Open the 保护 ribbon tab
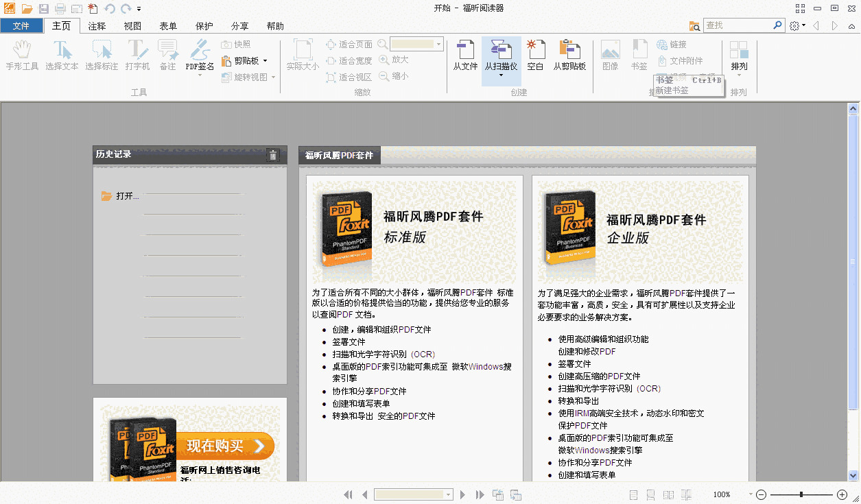This screenshot has height=504, width=861. 203,25
